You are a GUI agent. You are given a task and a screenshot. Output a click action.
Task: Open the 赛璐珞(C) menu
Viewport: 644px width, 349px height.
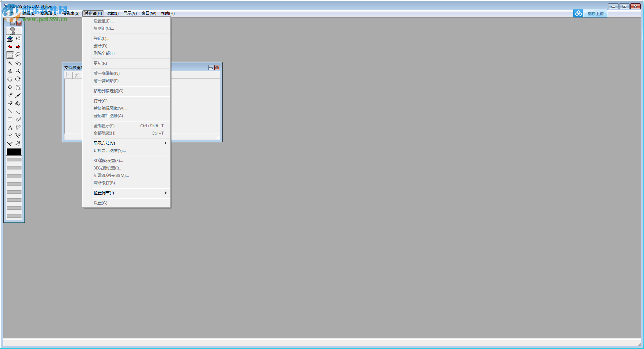(x=49, y=13)
